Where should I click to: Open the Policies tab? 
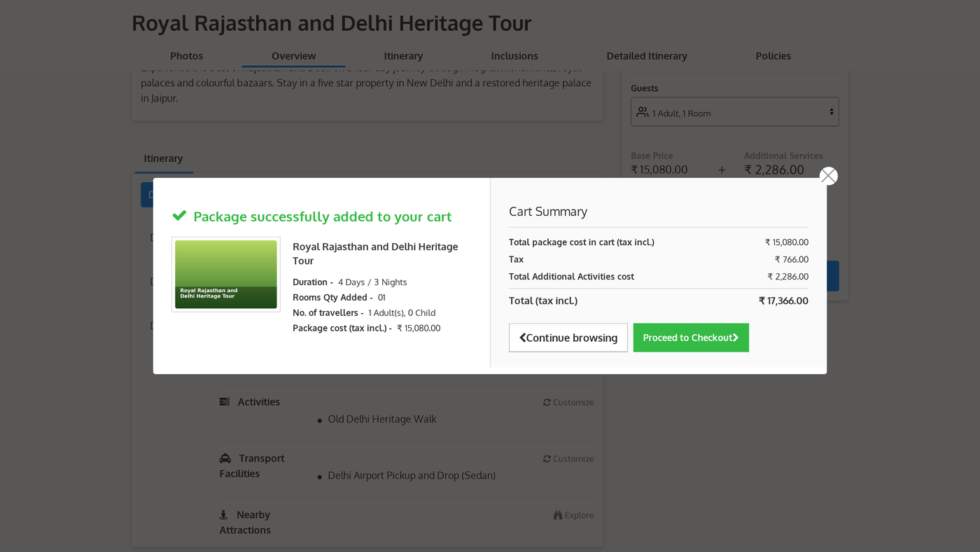tap(773, 56)
